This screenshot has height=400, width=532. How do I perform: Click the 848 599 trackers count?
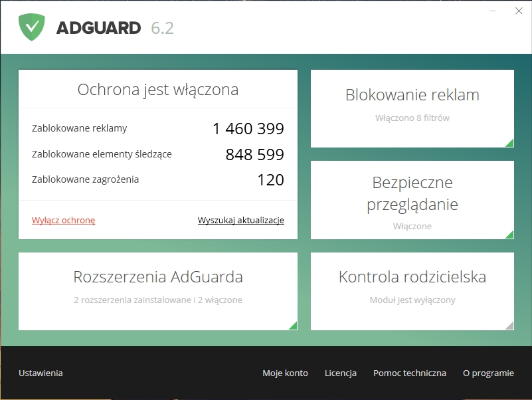click(x=255, y=155)
